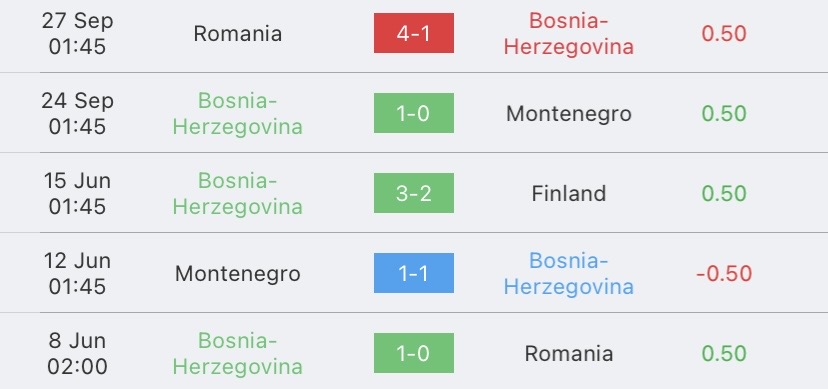Open the 1-0 score against Romania
The height and width of the screenshot is (389, 828).
(413, 353)
